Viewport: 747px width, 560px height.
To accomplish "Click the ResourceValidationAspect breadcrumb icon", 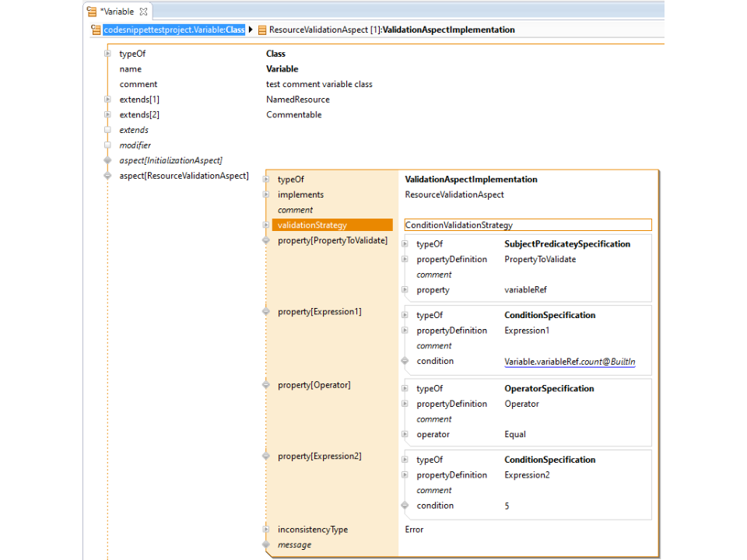I will (x=262, y=30).
